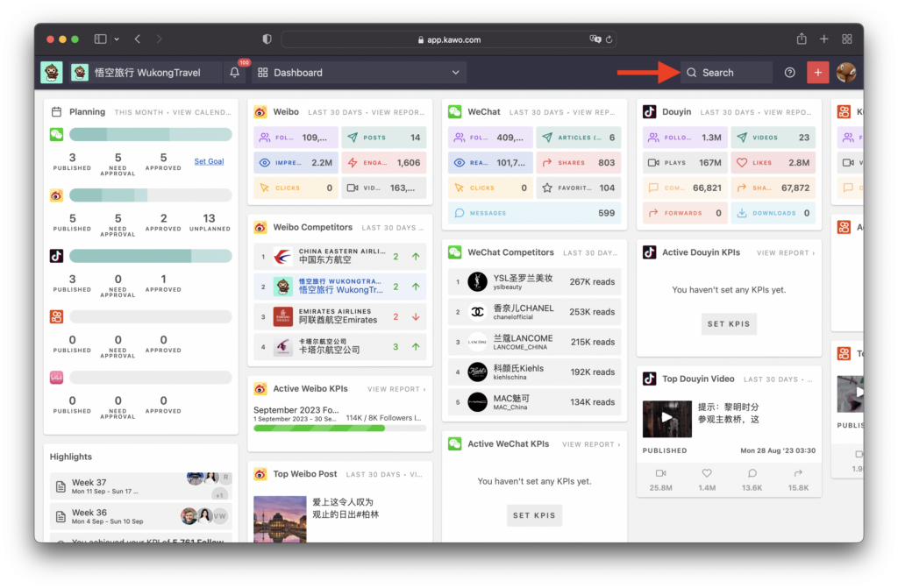Click the Douyin Plays 167M metric
Image resolution: width=898 pixels, height=588 pixels.
[685, 163]
